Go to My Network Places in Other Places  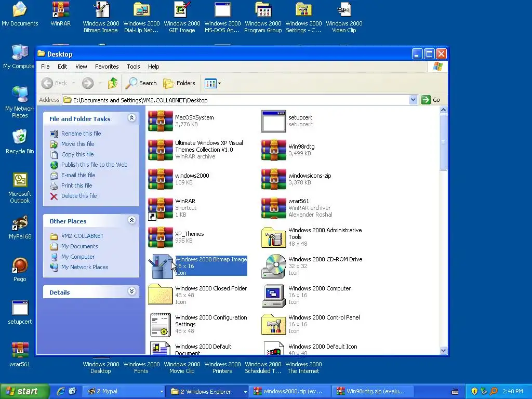pos(85,267)
